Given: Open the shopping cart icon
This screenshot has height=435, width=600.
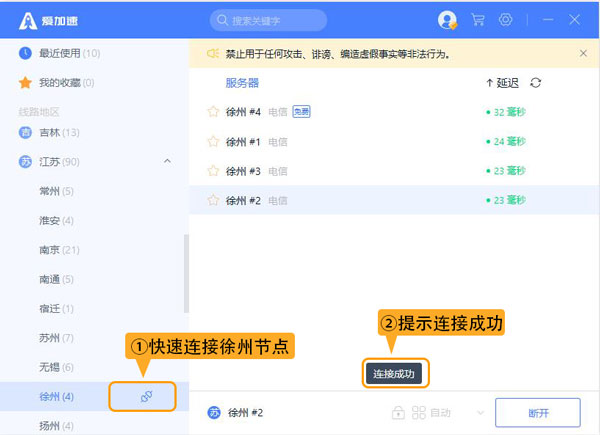Looking at the screenshot, I should (478, 20).
